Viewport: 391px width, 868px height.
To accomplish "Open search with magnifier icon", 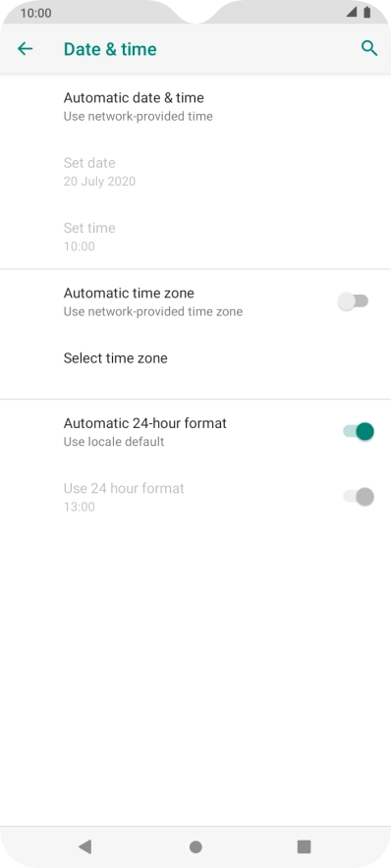I will pos(368,48).
